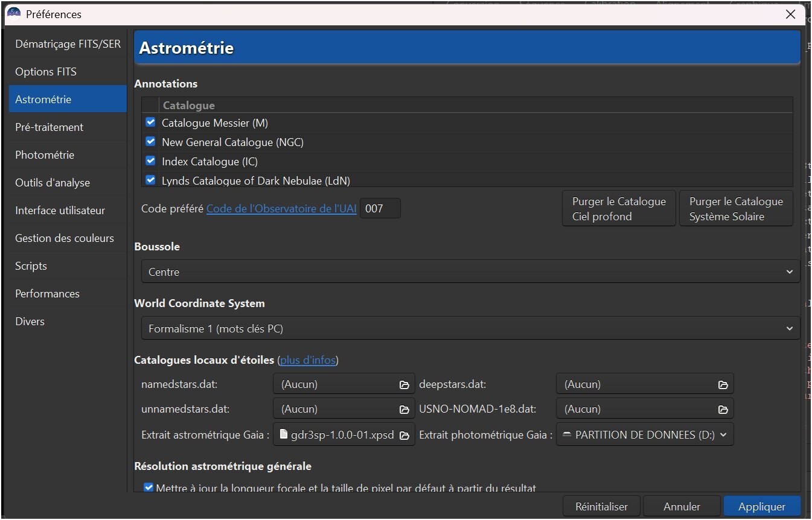The height and width of the screenshot is (520, 812).
Task: Open the Pré-traitement preferences section
Action: (50, 127)
